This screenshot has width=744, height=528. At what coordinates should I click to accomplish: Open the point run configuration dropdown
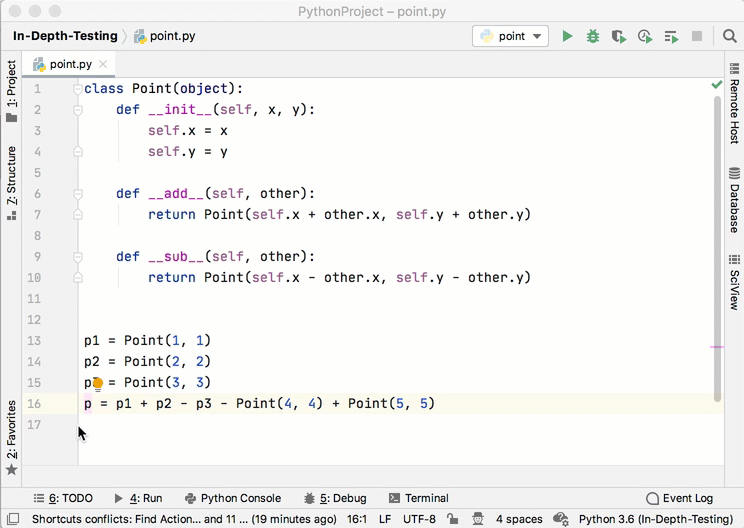pyautogui.click(x=511, y=36)
